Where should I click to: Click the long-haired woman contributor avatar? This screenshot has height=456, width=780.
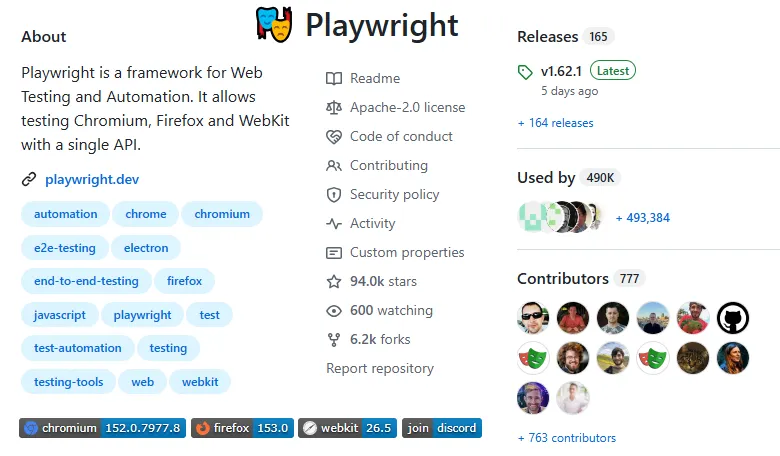733,358
